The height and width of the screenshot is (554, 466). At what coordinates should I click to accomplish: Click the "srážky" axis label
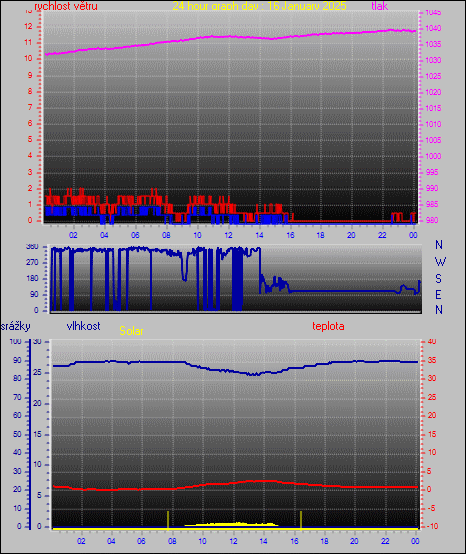coord(16,326)
